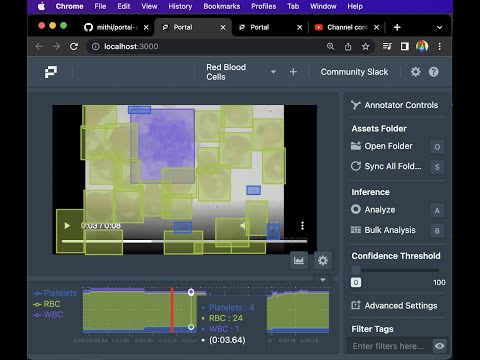Play the video
This screenshot has width=480, height=360.
[x=67, y=226]
